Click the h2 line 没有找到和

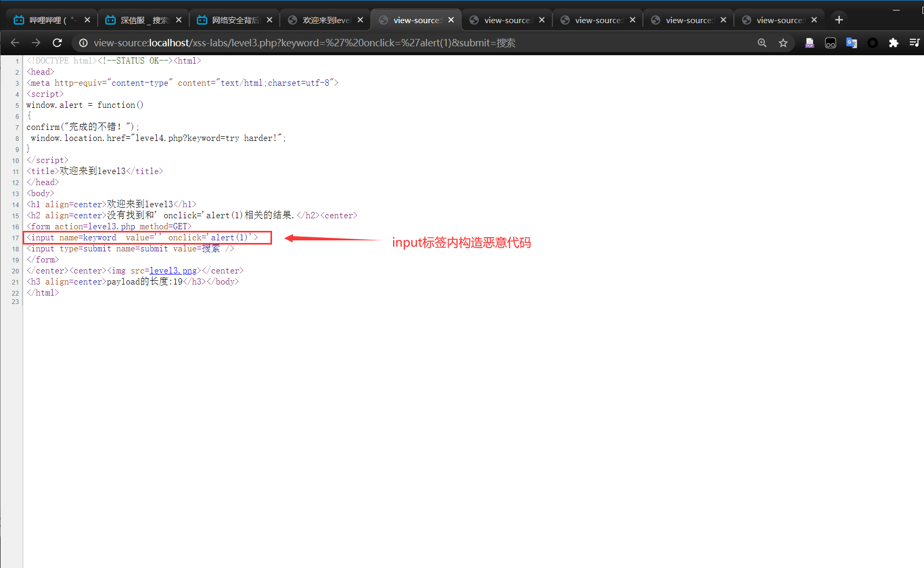pyautogui.click(x=192, y=216)
